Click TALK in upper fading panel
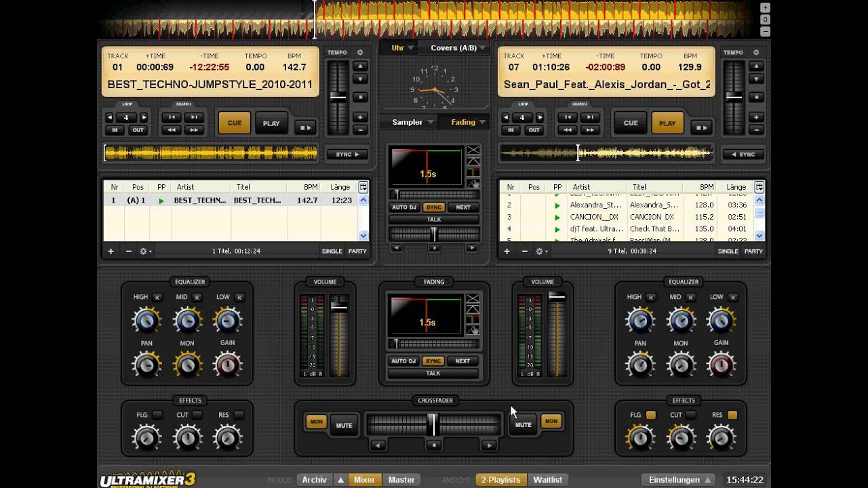 click(x=434, y=220)
